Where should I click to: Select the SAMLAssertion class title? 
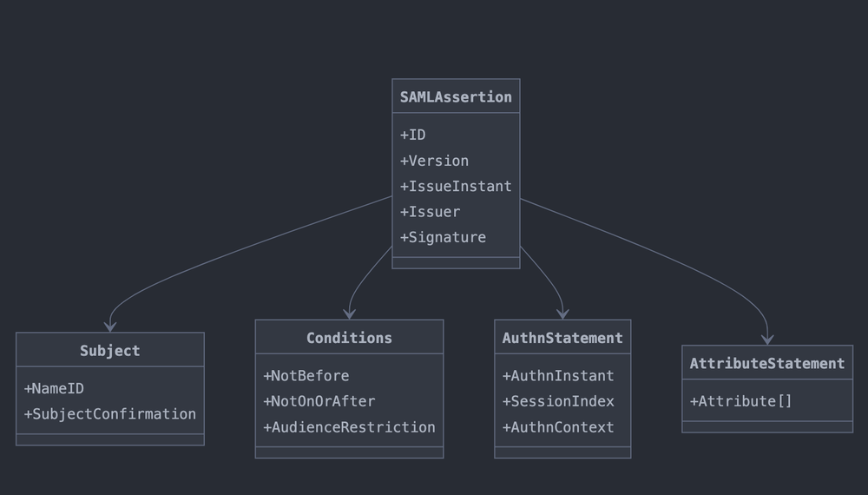[456, 97]
